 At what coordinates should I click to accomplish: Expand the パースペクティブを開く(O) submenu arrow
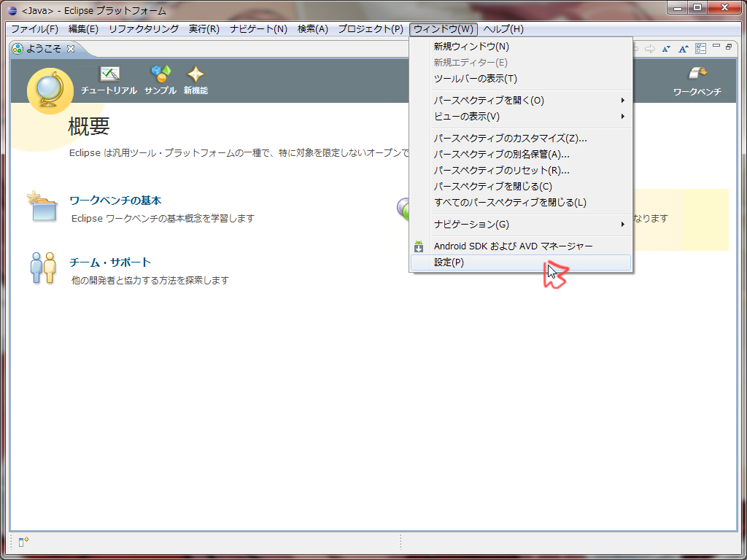pos(623,101)
